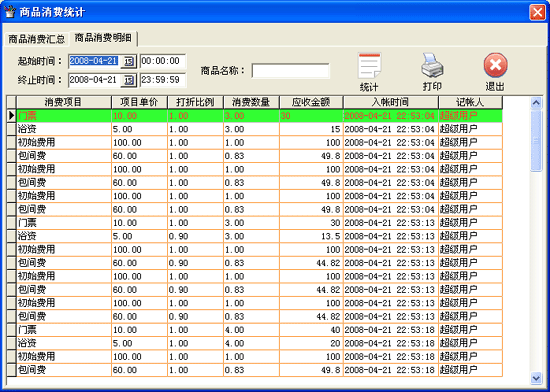This screenshot has width=550, height=392.
Task: Click the 商品名称 label
Action: [x=223, y=70]
